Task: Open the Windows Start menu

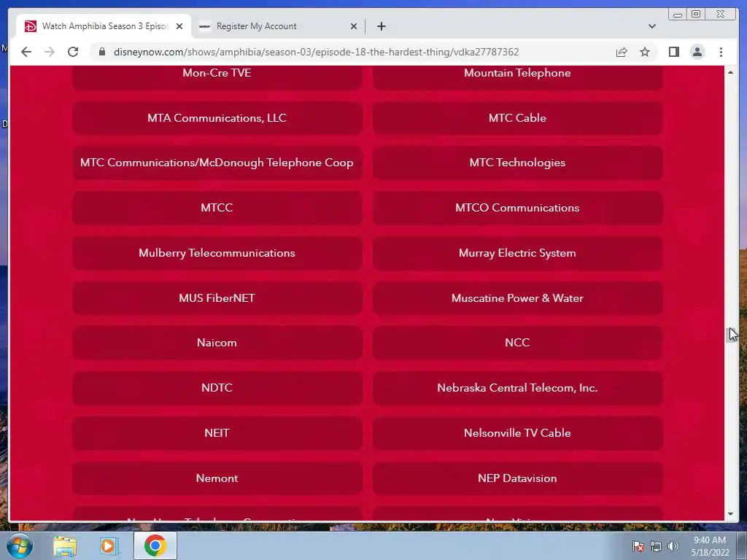Action: [20, 545]
